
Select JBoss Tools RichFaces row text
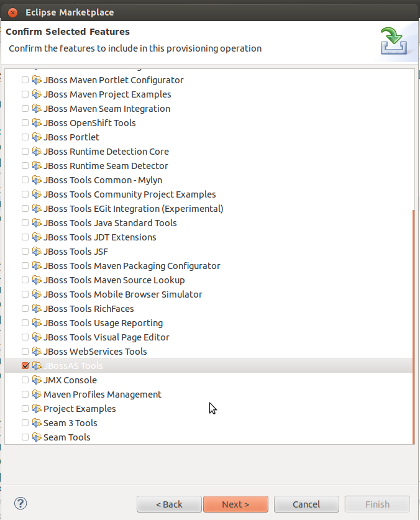[89, 308]
